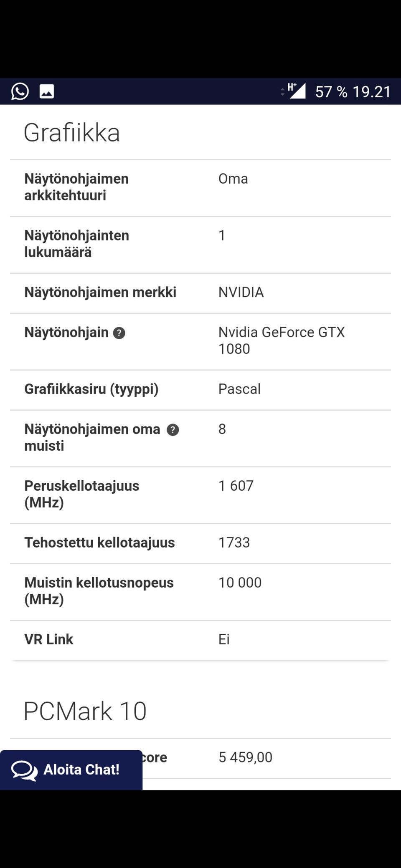Select the base clock value 1 607
This screenshot has width=401, height=868.
[x=236, y=486]
